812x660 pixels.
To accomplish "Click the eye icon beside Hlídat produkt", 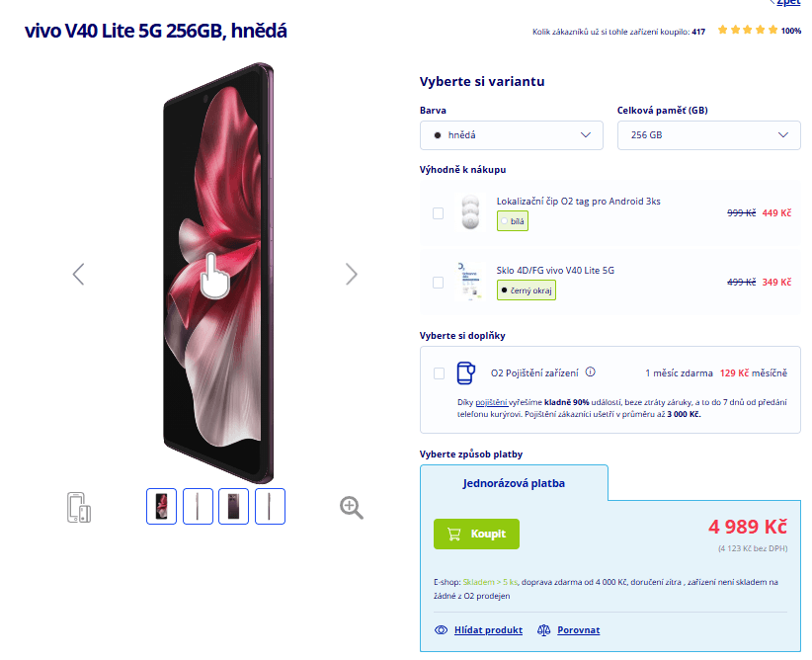I will tap(442, 629).
